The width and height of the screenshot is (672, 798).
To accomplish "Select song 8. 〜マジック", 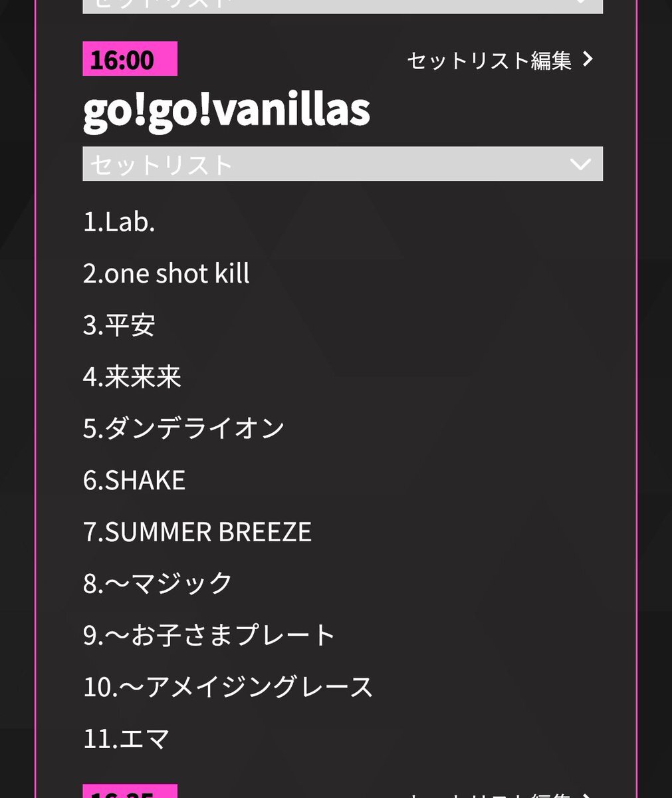I will (x=158, y=583).
